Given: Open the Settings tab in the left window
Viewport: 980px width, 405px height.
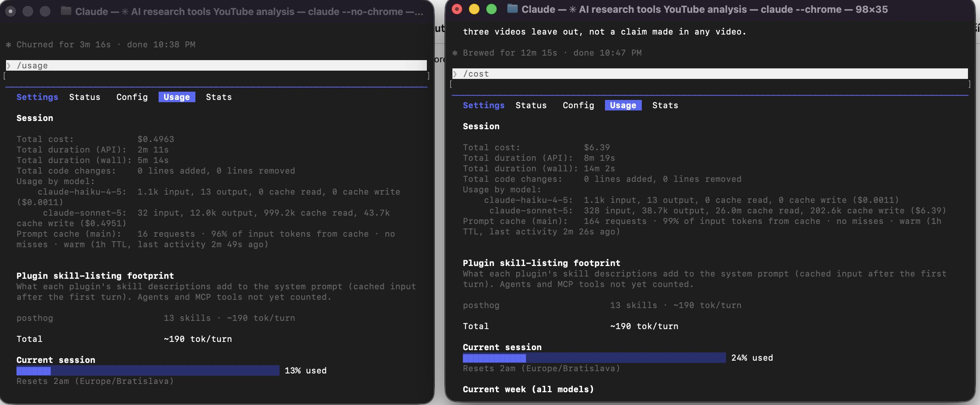Looking at the screenshot, I should (37, 97).
